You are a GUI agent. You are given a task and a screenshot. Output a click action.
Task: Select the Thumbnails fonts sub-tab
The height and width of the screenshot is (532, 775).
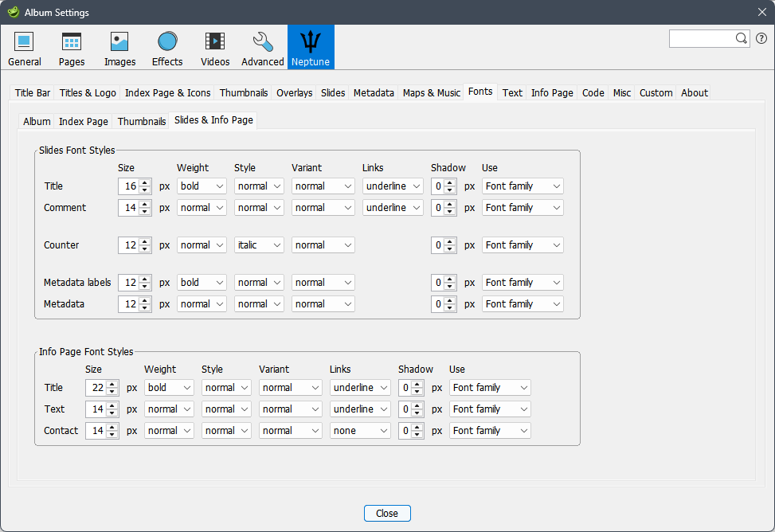coord(141,122)
